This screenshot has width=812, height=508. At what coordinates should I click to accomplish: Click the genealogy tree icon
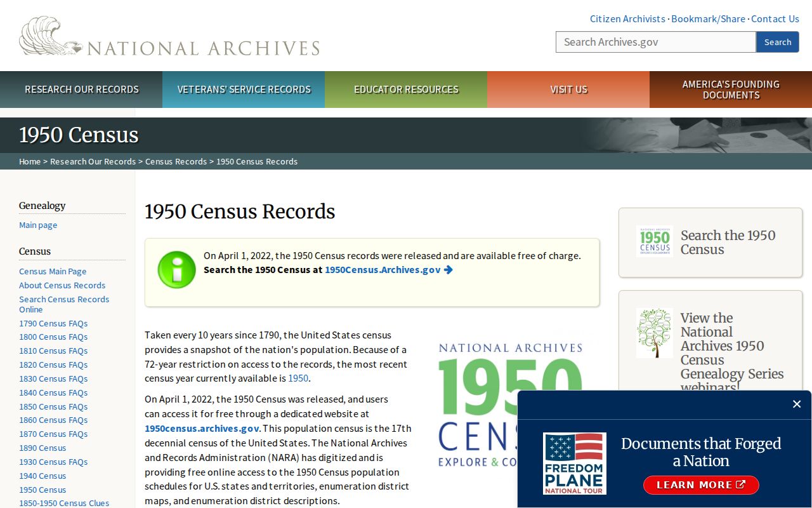[655, 333]
